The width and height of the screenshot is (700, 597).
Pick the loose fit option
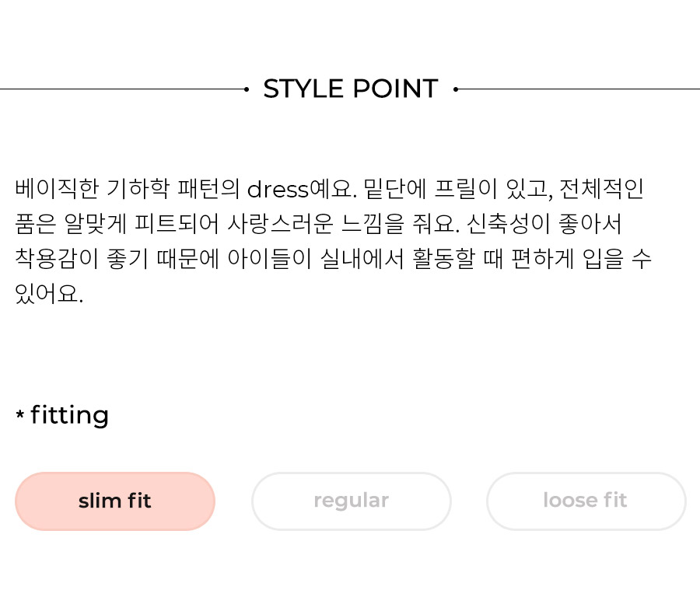pyautogui.click(x=586, y=501)
